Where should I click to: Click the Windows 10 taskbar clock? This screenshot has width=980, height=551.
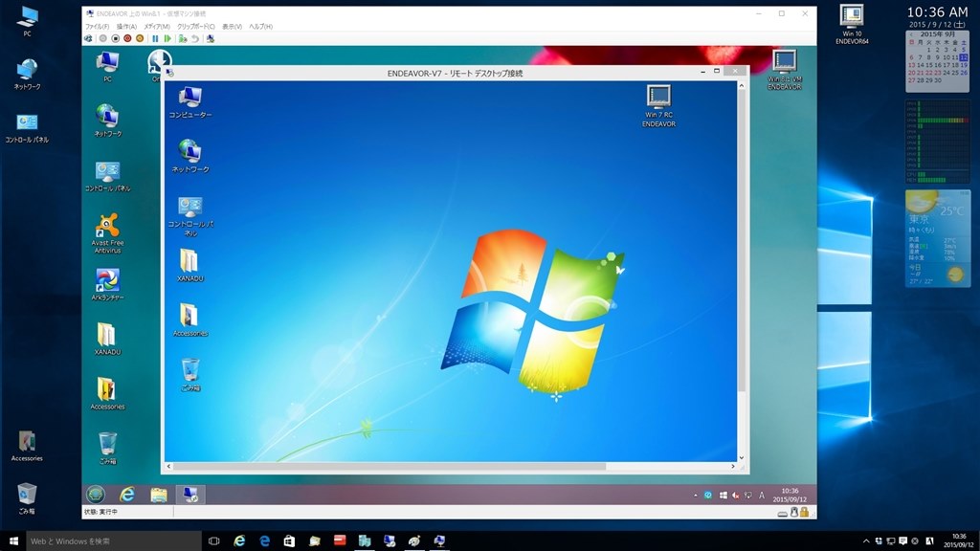[x=959, y=541]
